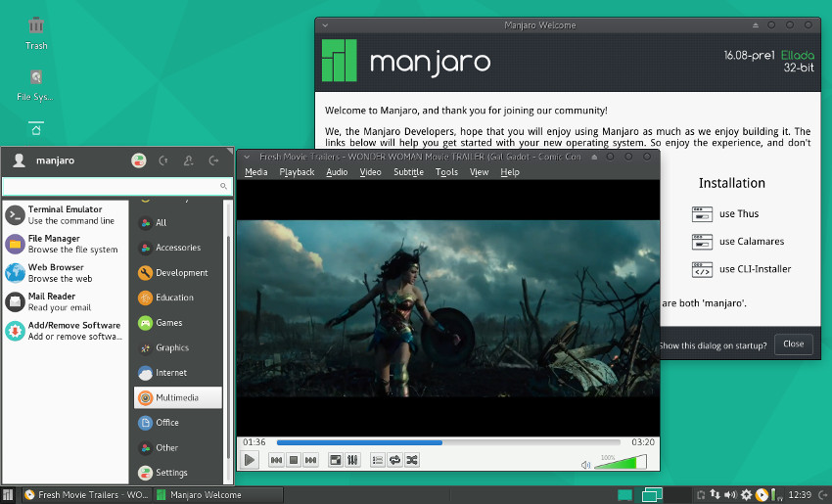Skip to next track in VLC

(311, 460)
